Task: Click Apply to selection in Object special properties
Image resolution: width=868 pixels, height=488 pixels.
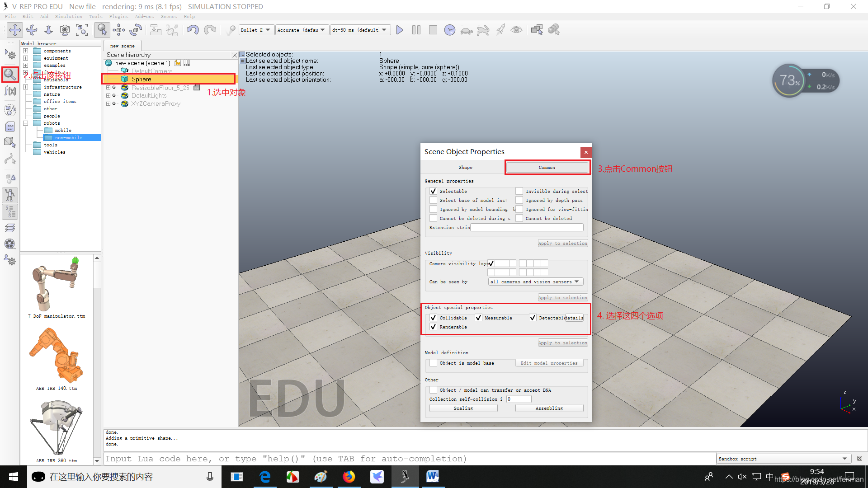Action: click(561, 342)
